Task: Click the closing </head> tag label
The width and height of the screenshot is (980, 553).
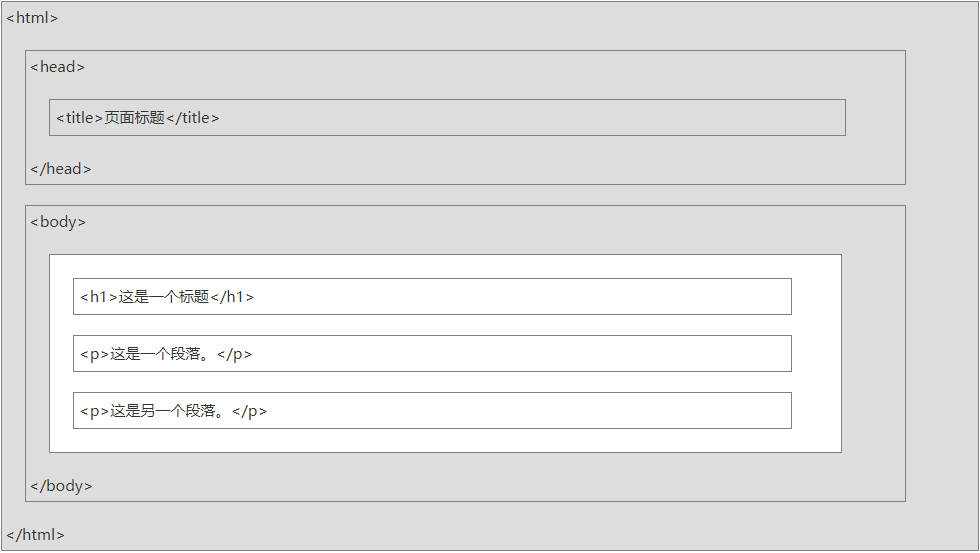Action: (x=61, y=169)
